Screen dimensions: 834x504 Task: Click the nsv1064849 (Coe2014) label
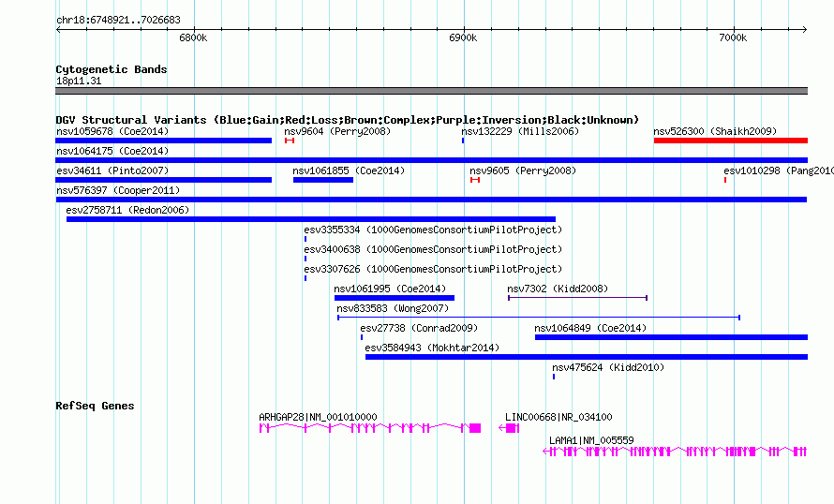[590, 328]
